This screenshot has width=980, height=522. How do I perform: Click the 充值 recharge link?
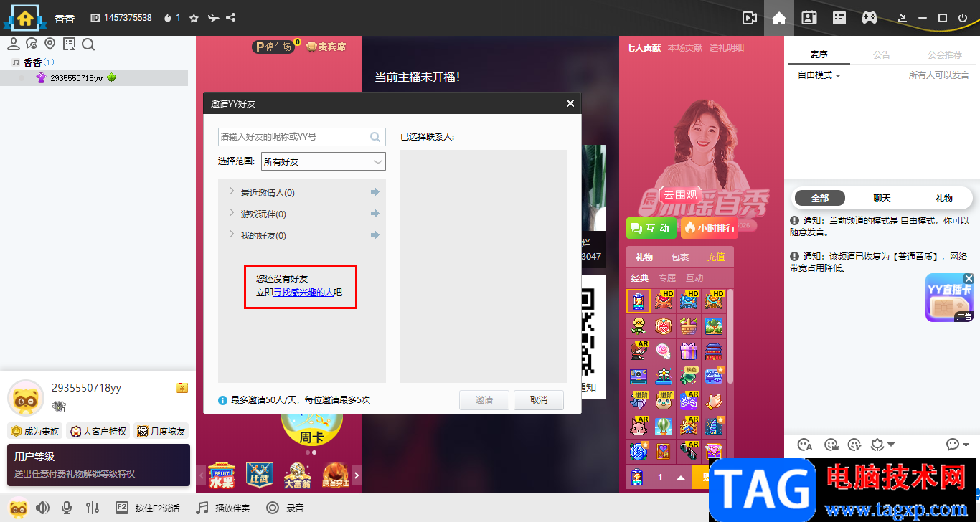pos(716,257)
